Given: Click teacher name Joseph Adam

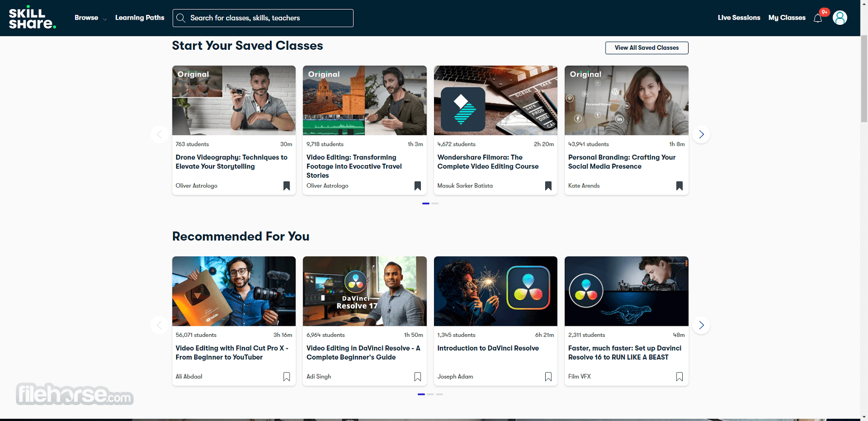Looking at the screenshot, I should click(x=455, y=377).
